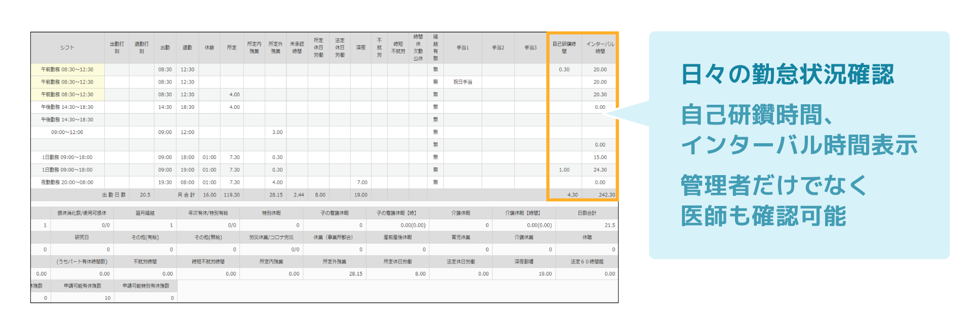Click the 未承認時間 column header
The width and height of the screenshot is (980, 334).
[x=297, y=48]
